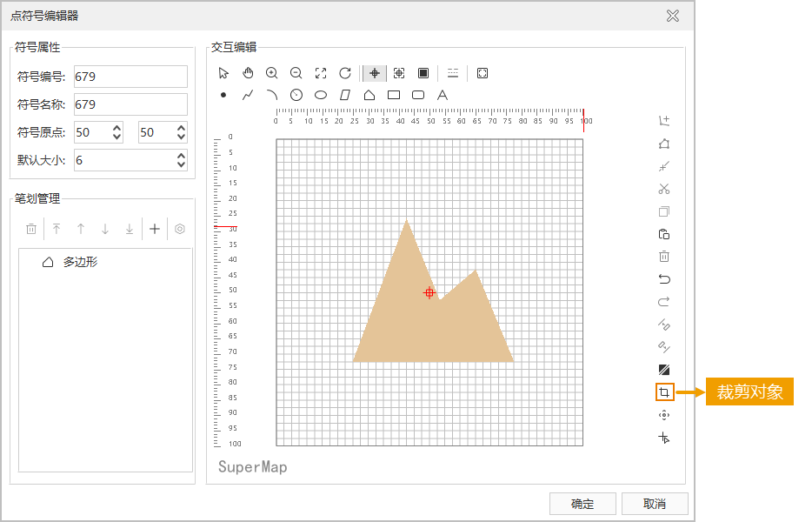The height and width of the screenshot is (522, 812).
Task: Select the ellipse drawing tool
Action: click(321, 95)
